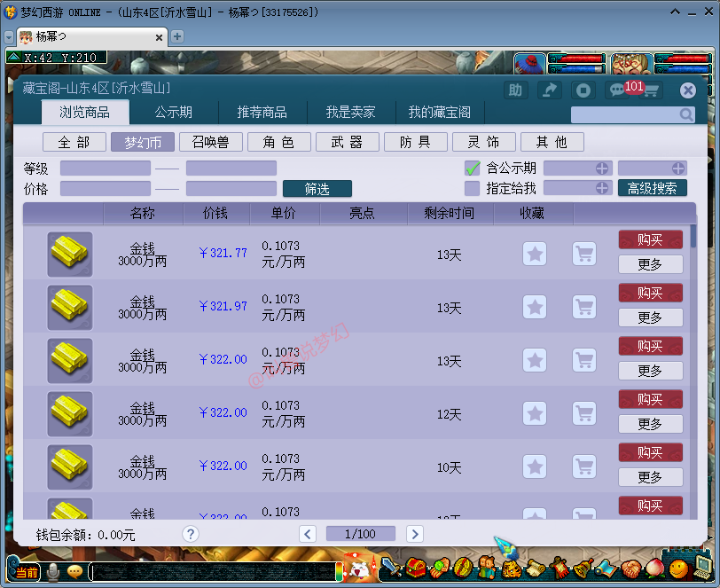Open the treasure chest inventory icon
This screenshot has height=588, width=720.
[x=416, y=568]
